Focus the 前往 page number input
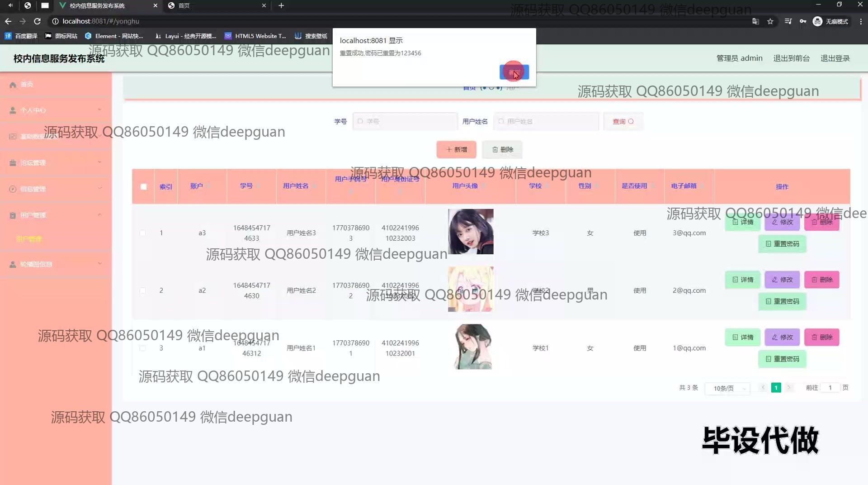868x485 pixels. [830, 388]
